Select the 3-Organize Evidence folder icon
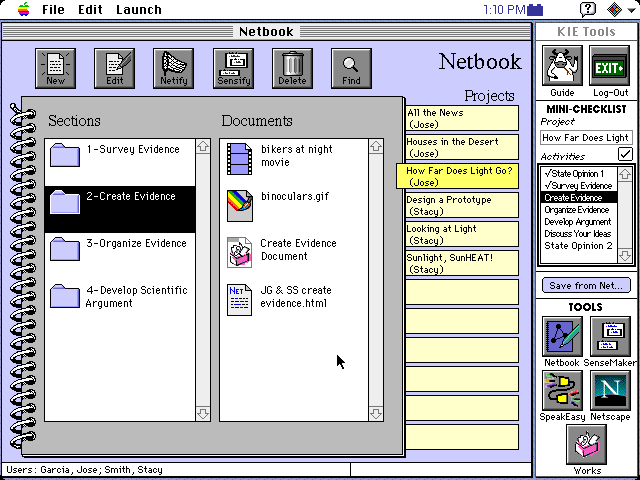 (x=64, y=249)
